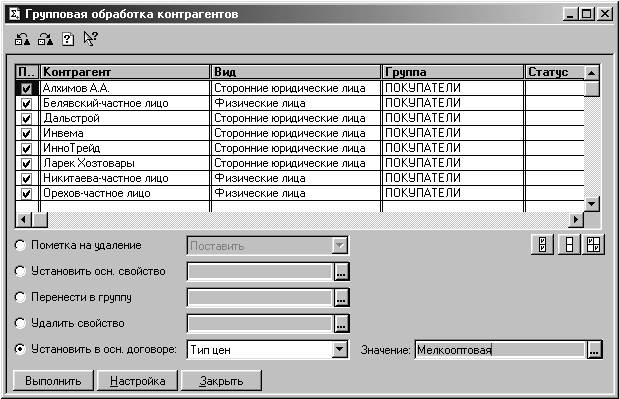This screenshot has height=399, width=619.
Task: Click ellipsis button next to Перенести в группу
Action: [341, 298]
